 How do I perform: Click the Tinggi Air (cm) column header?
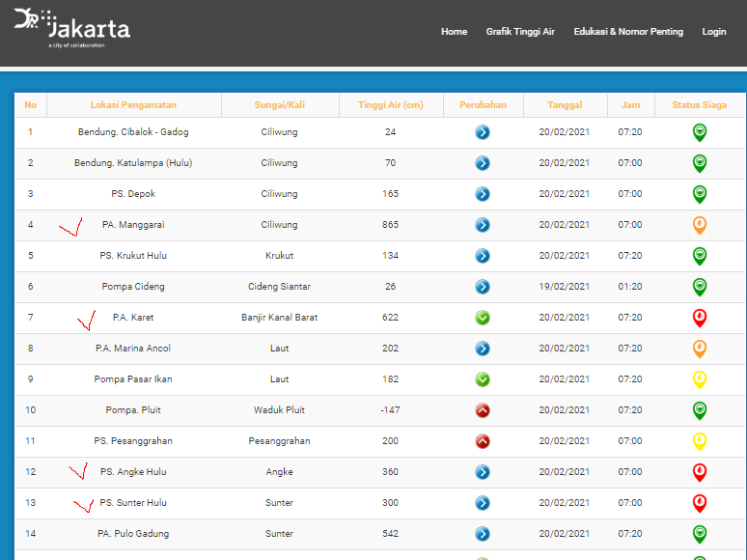390,105
